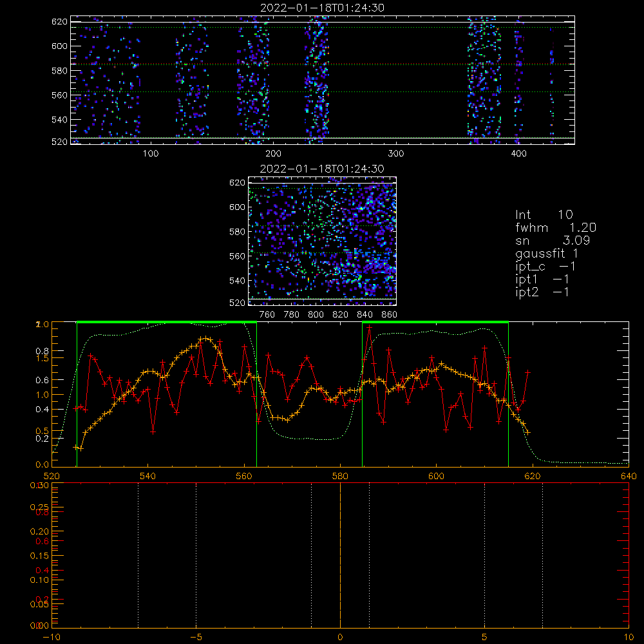Click the orange vertical line at zero in bottom plot
Viewport: 644px width, 644px height.
(340, 554)
